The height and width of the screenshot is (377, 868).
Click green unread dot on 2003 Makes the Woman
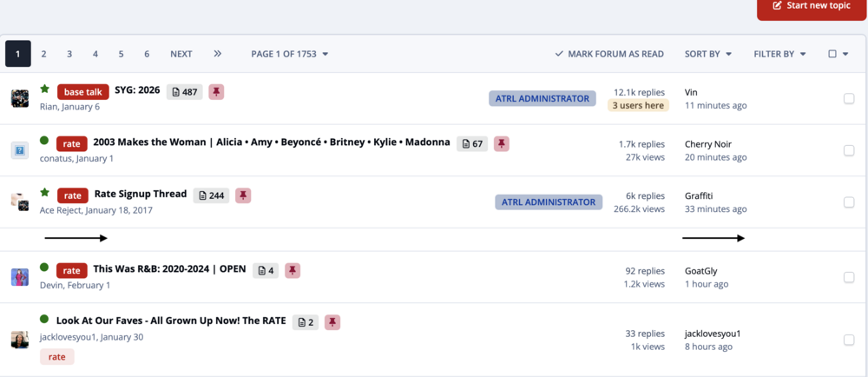[x=44, y=141]
